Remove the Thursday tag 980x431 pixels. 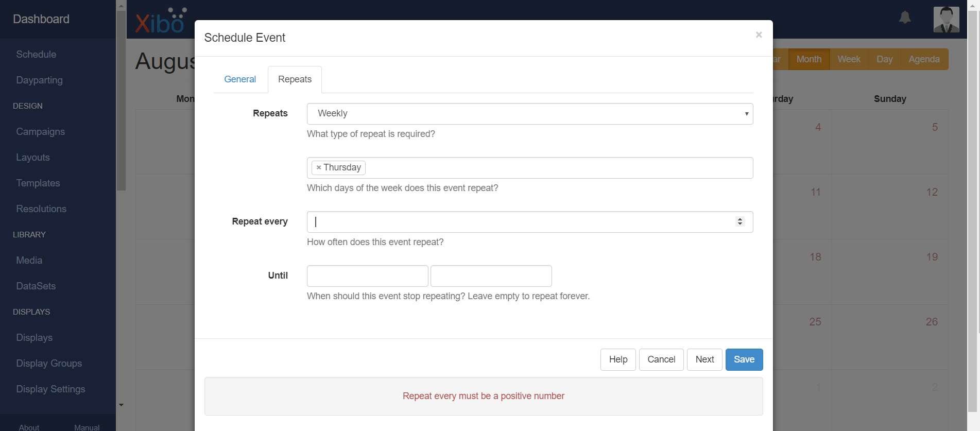point(319,167)
